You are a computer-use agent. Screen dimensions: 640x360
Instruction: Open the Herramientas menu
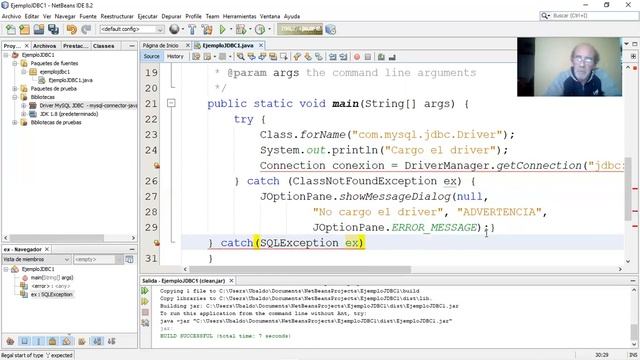pyautogui.click(x=240, y=16)
